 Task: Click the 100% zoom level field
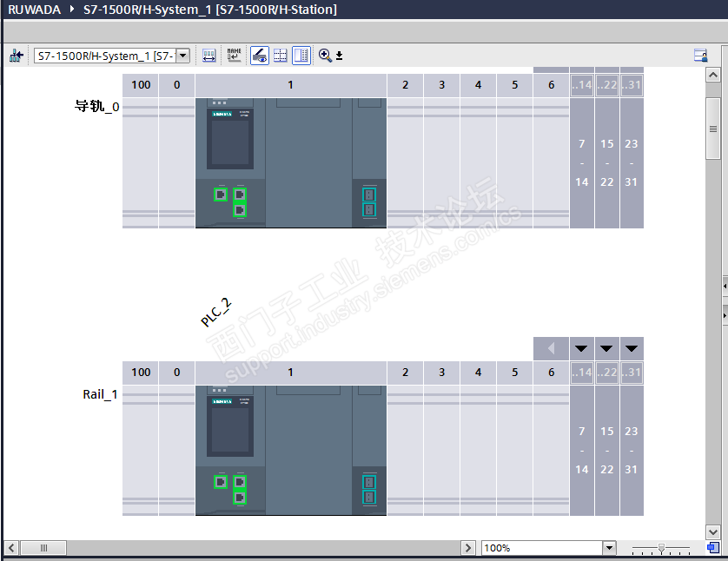click(542, 548)
